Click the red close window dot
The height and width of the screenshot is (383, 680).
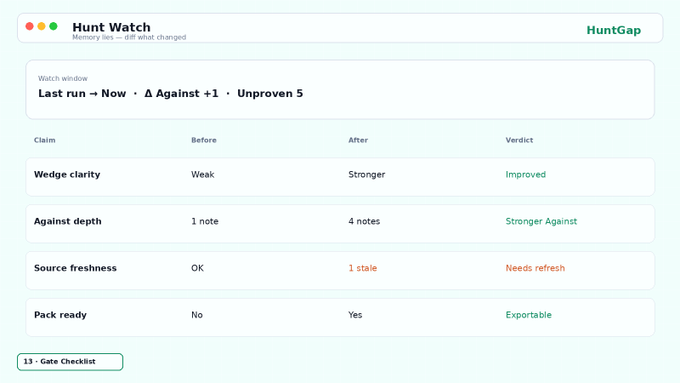click(x=29, y=26)
